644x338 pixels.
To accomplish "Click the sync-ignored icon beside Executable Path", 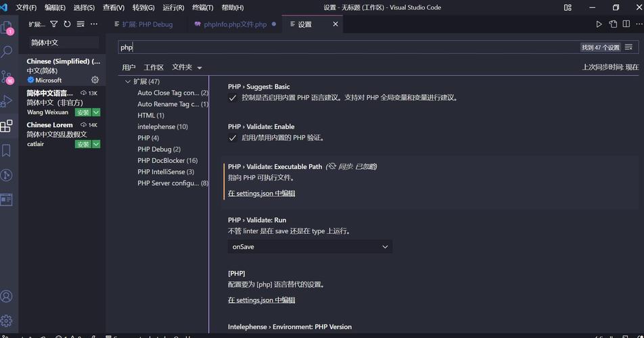I will point(331,166).
